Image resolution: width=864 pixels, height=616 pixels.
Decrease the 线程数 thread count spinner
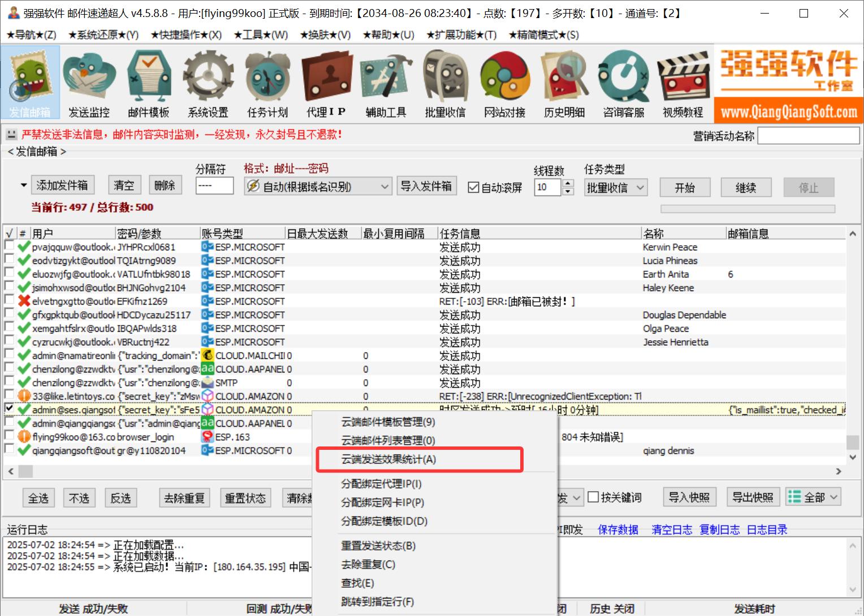pyautogui.click(x=568, y=192)
